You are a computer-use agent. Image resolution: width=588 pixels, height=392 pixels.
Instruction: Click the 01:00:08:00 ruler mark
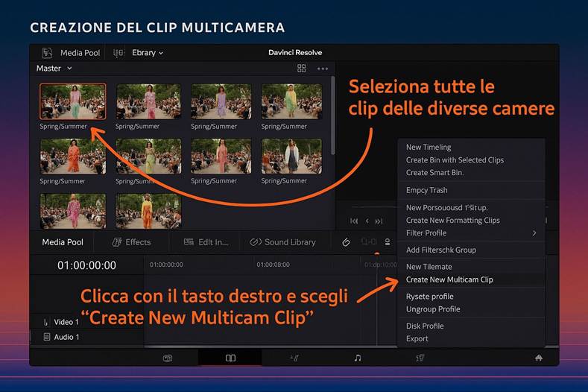pos(273,265)
